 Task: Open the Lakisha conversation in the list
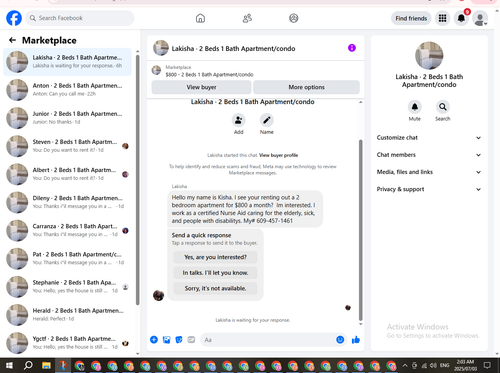click(x=68, y=62)
